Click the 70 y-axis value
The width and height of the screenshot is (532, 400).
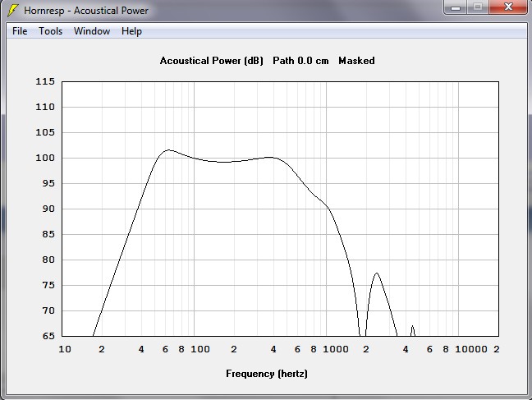click(48, 310)
